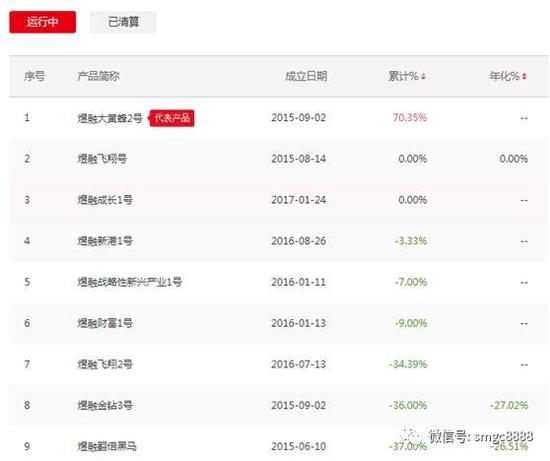Select the date 2015-06-10
The image size is (550, 461).
pyautogui.click(x=299, y=446)
